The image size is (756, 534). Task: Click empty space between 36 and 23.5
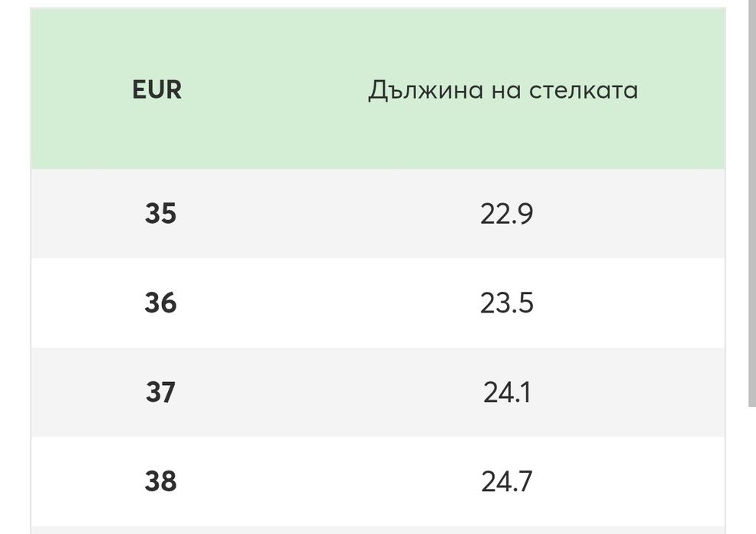coord(328,303)
